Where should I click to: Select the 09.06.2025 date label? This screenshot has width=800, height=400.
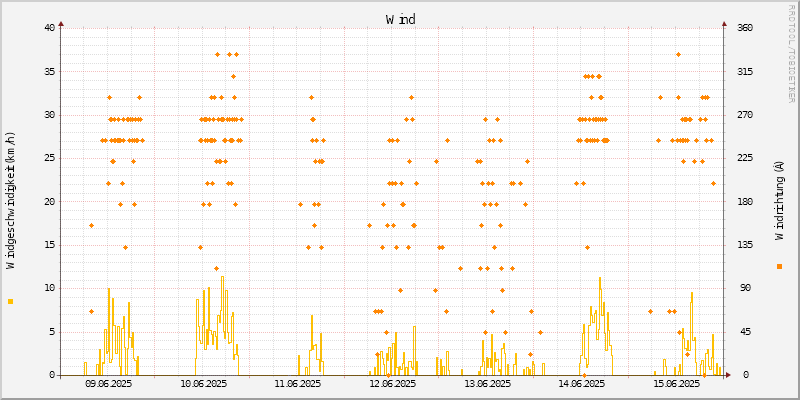point(108,384)
